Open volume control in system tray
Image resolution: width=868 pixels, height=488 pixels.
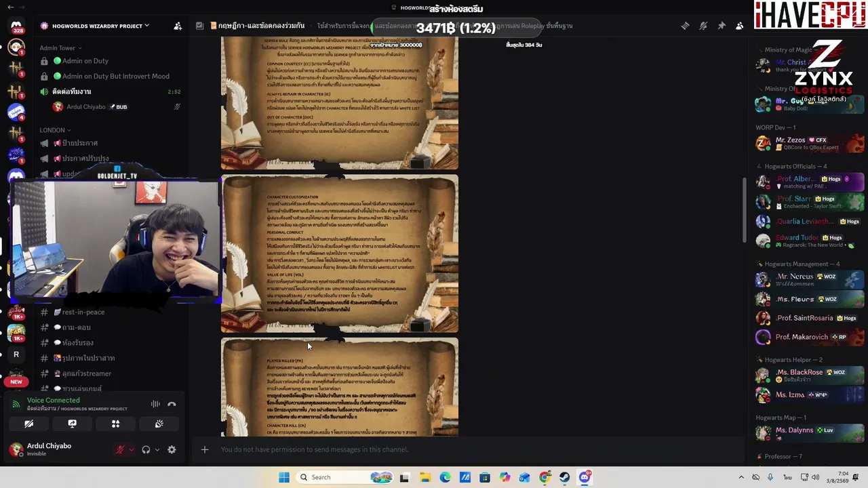coord(815,477)
